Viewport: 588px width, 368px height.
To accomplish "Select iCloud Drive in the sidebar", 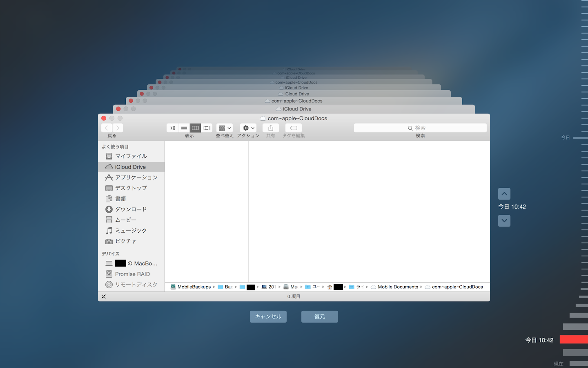I will tap(131, 167).
